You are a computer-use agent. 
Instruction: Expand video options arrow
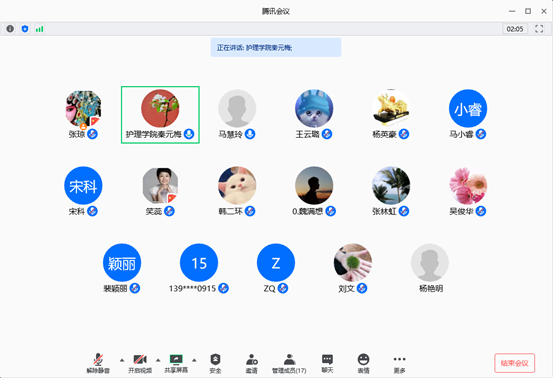click(x=158, y=360)
